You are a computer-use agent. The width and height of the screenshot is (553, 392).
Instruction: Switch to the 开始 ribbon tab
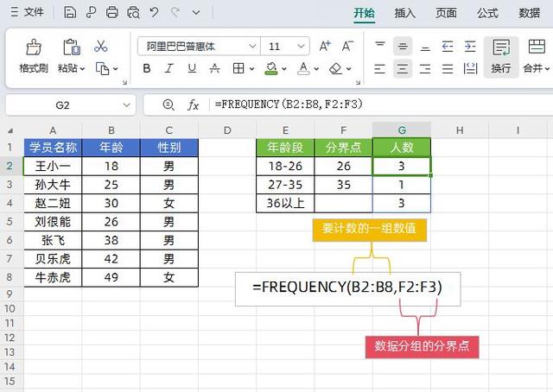pos(364,13)
